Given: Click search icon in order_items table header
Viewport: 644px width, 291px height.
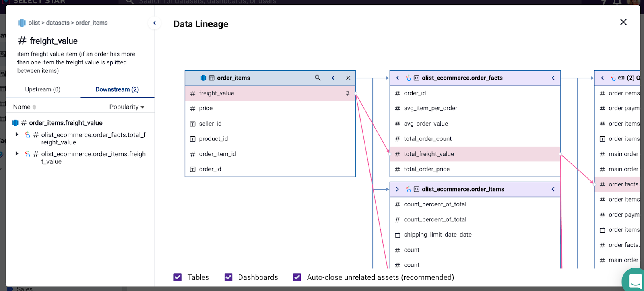Looking at the screenshot, I should tap(318, 78).
